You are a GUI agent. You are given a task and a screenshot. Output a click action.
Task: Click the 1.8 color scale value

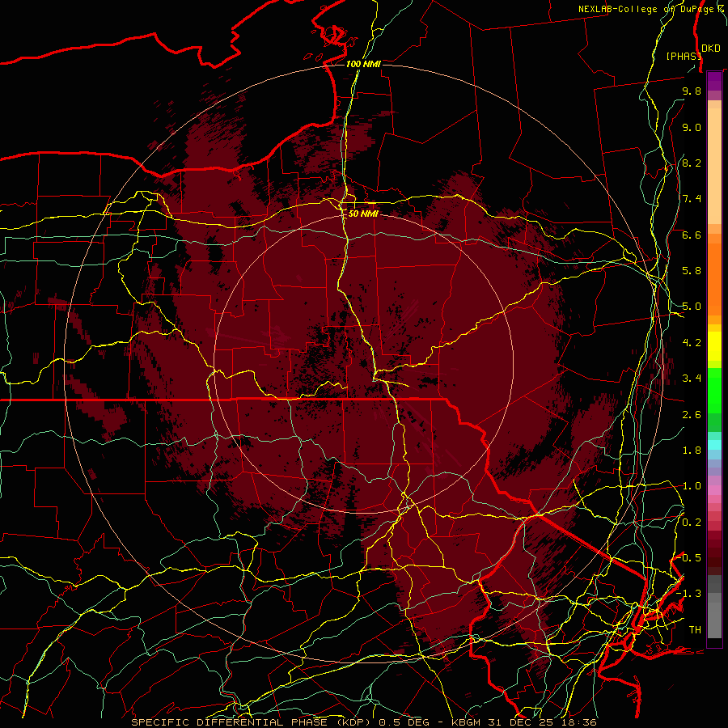pyautogui.click(x=692, y=451)
